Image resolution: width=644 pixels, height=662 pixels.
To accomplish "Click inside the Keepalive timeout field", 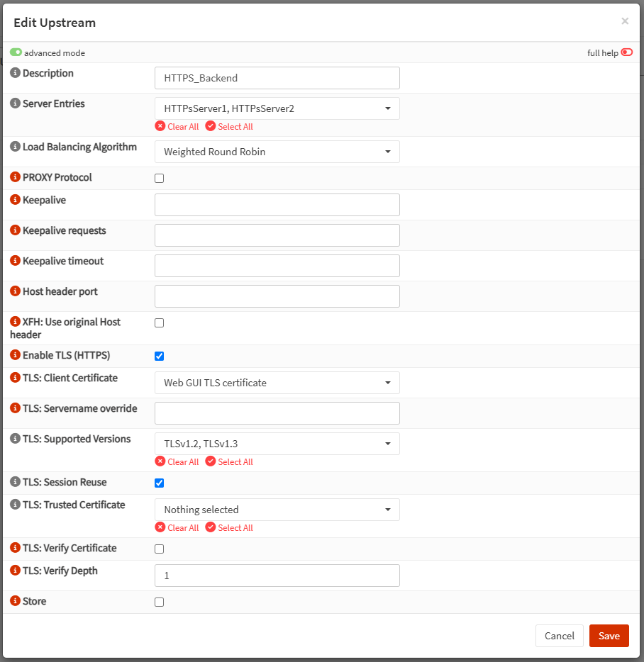I will (277, 265).
